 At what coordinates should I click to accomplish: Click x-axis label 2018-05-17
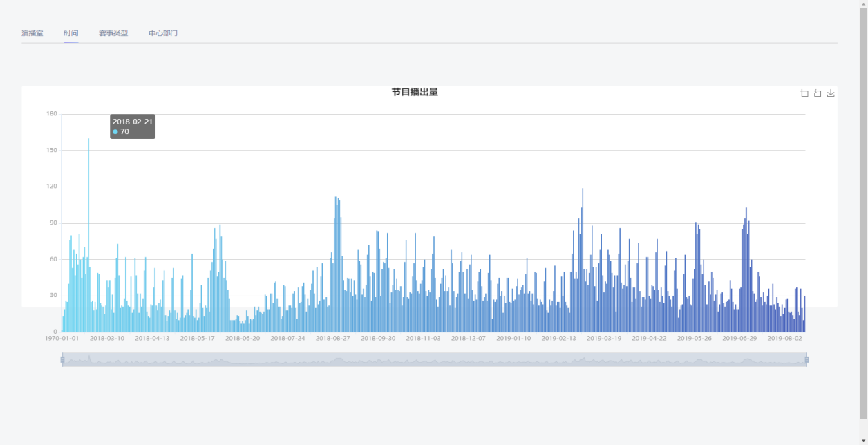pos(197,339)
